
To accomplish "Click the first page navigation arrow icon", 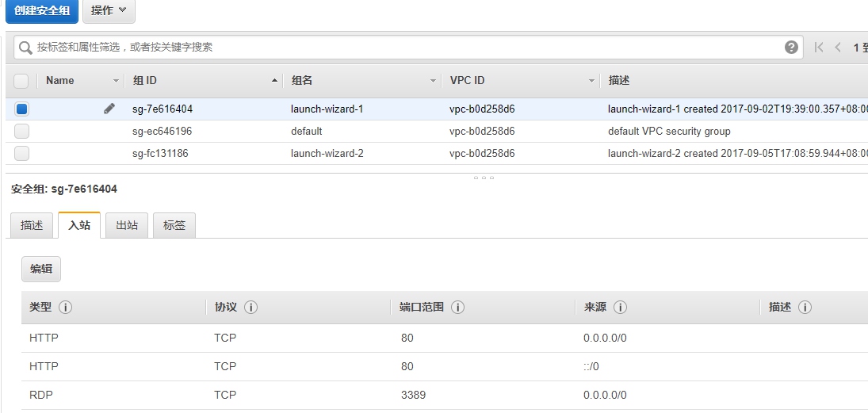I will point(819,48).
